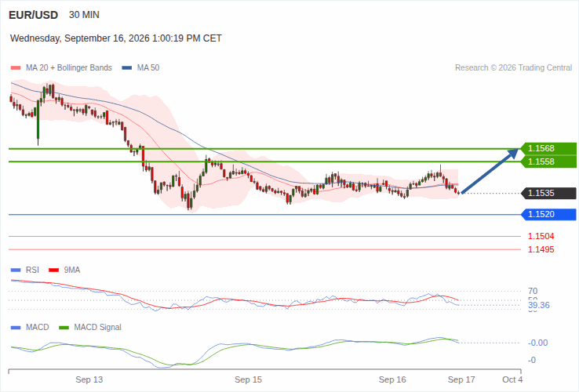Click the 30 MIN timeframe label

(84, 15)
